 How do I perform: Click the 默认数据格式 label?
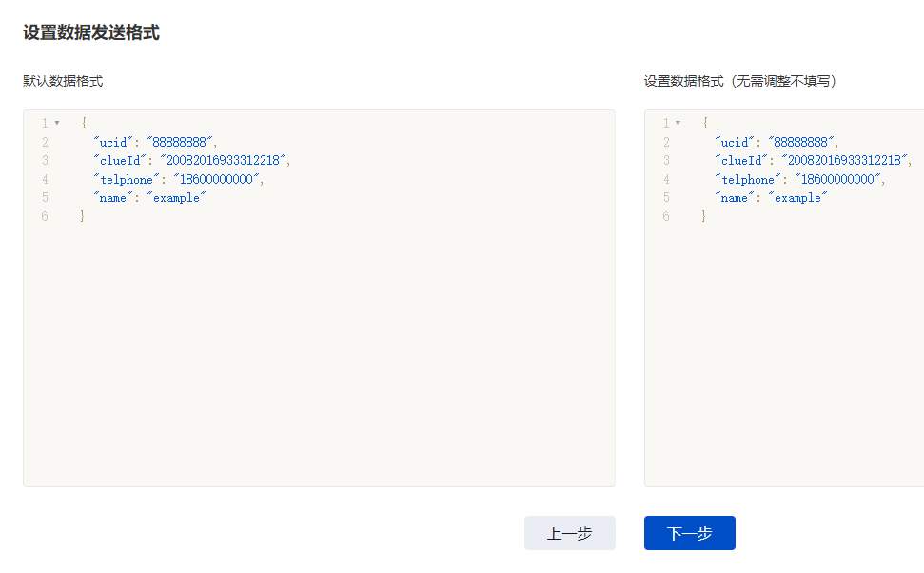[63, 81]
